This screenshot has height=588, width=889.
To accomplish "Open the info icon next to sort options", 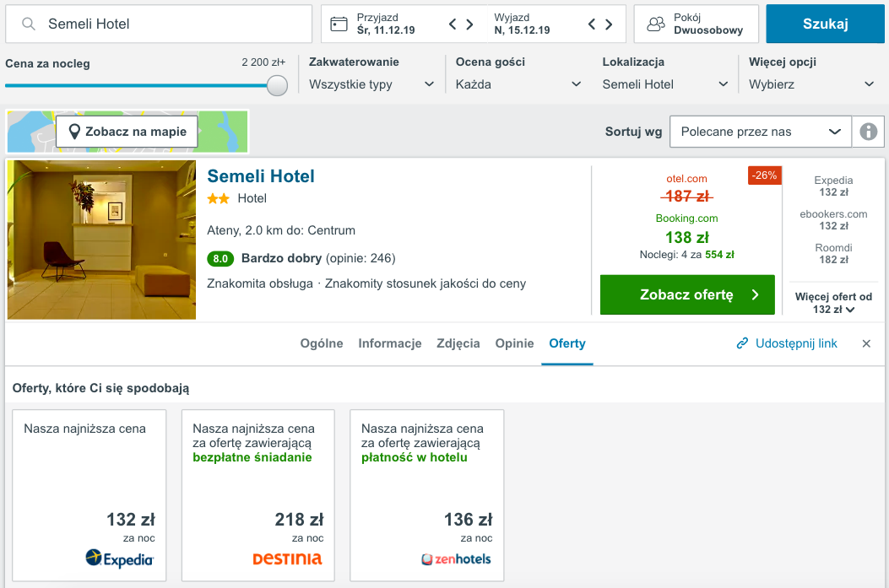I will pyautogui.click(x=868, y=131).
